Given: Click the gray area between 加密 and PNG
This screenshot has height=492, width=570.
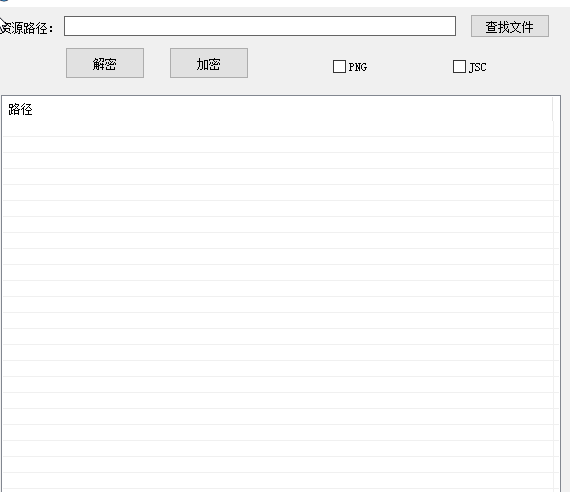Looking at the screenshot, I should tap(290, 65).
